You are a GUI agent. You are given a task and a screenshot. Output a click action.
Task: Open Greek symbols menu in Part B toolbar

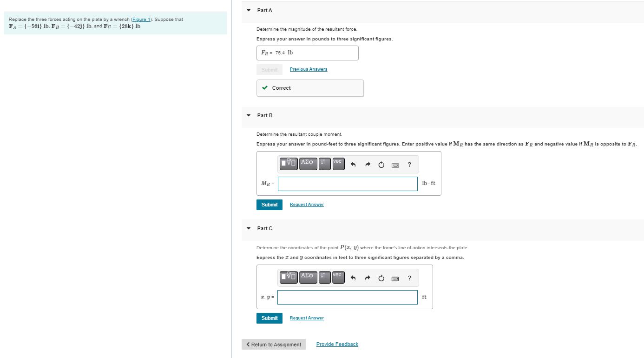(308, 164)
